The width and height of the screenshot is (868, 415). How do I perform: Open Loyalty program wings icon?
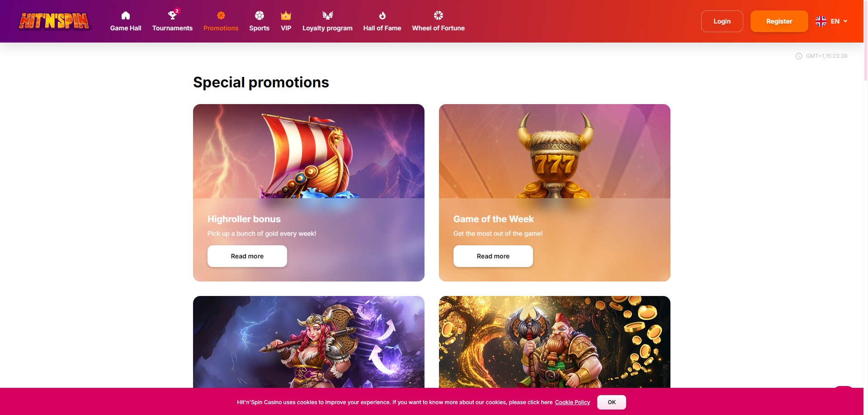click(x=327, y=15)
